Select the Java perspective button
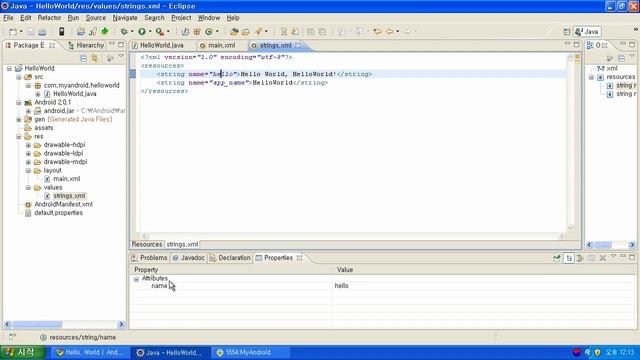 (587, 32)
